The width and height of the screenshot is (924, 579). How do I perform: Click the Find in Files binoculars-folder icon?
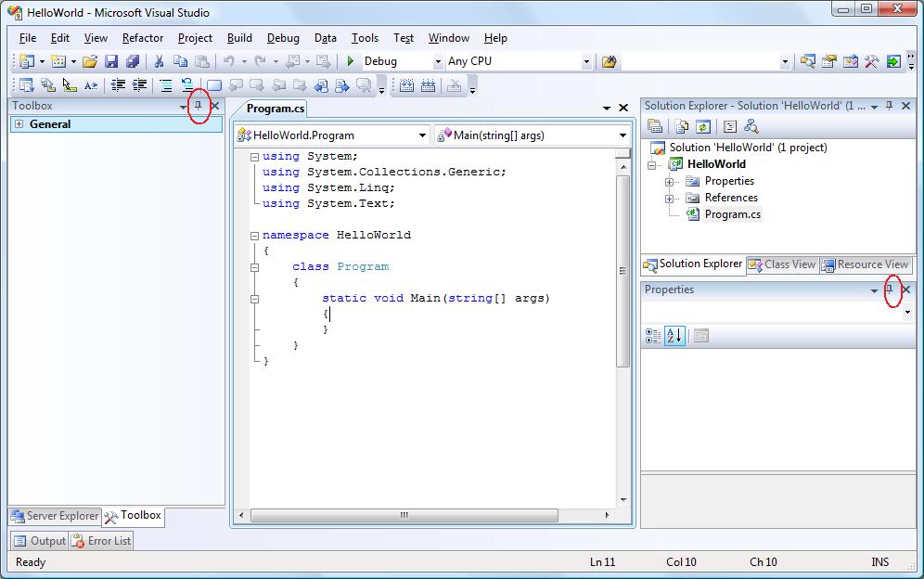tap(610, 61)
